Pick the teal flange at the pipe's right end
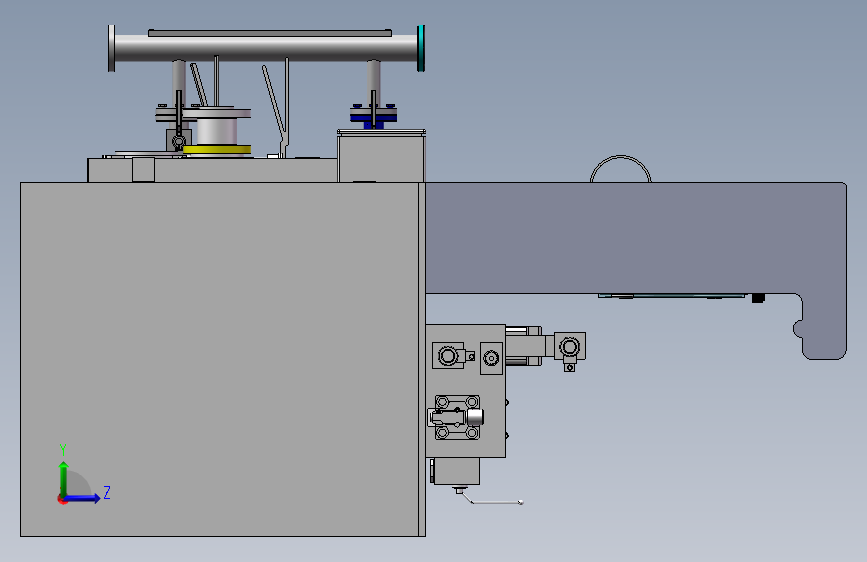Image resolution: width=867 pixels, height=562 pixels. pos(421,48)
